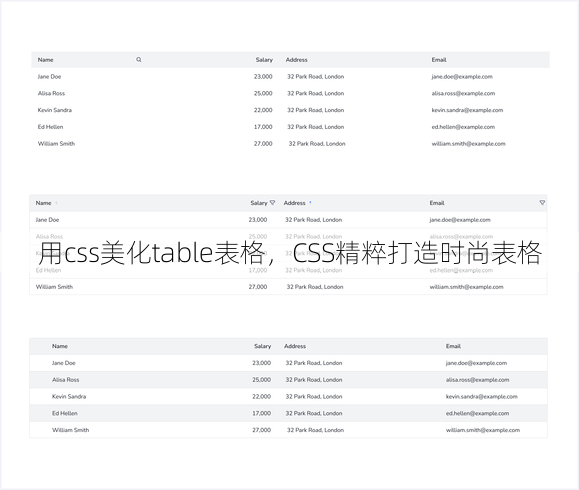The height and width of the screenshot is (490, 579).
Task: Toggle sort icon beside Name in middle table
Action: 56,203
